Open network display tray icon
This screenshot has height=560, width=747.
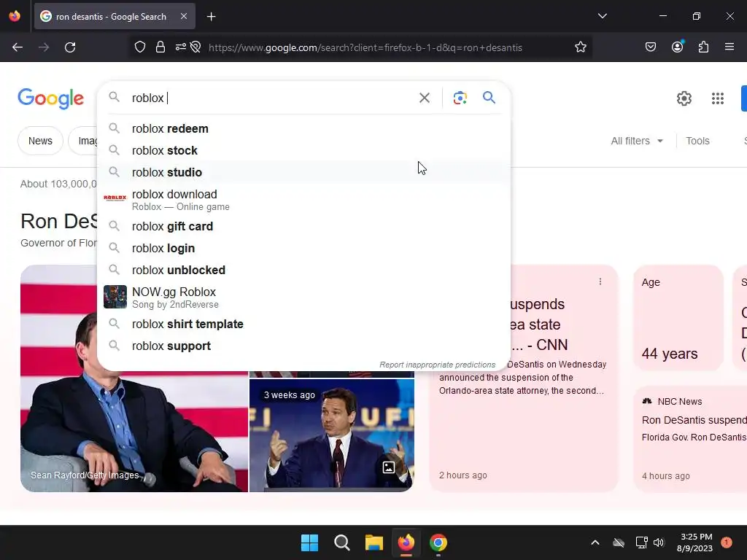point(641,542)
